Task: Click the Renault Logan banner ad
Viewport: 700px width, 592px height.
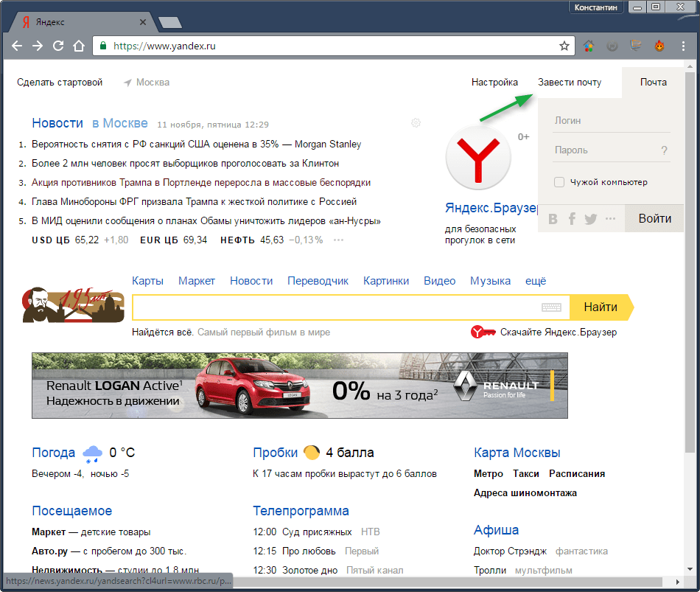Action: (x=300, y=386)
